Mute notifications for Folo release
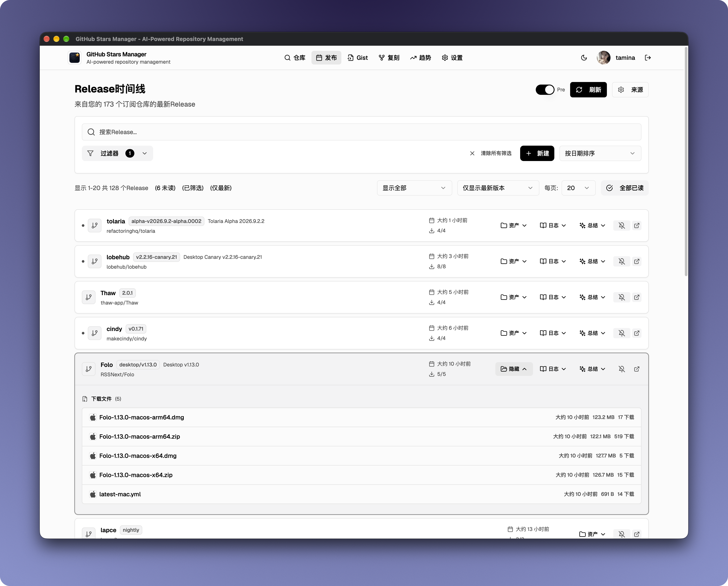The image size is (728, 586). [622, 369]
